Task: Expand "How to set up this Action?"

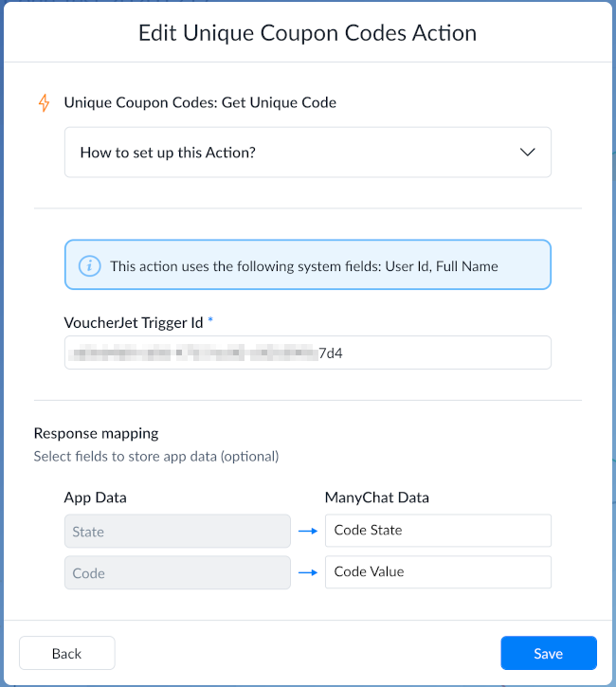Action: pos(308,153)
